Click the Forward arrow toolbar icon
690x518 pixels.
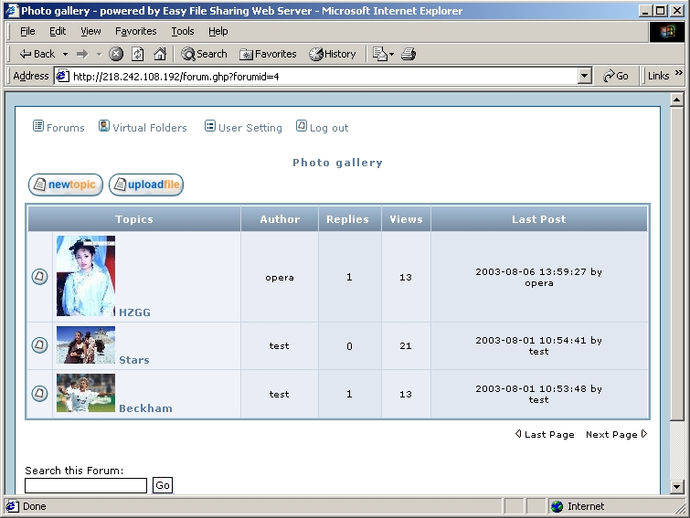82,54
